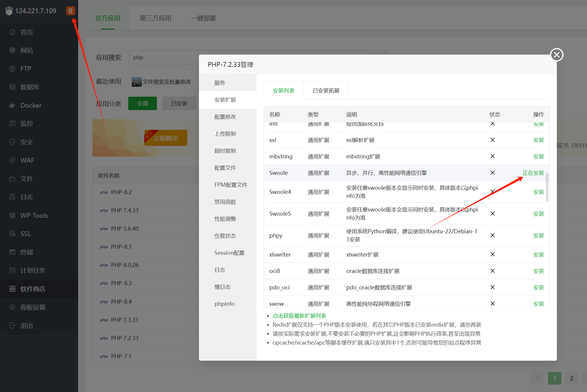Open 上传限制 section

pyautogui.click(x=228, y=134)
